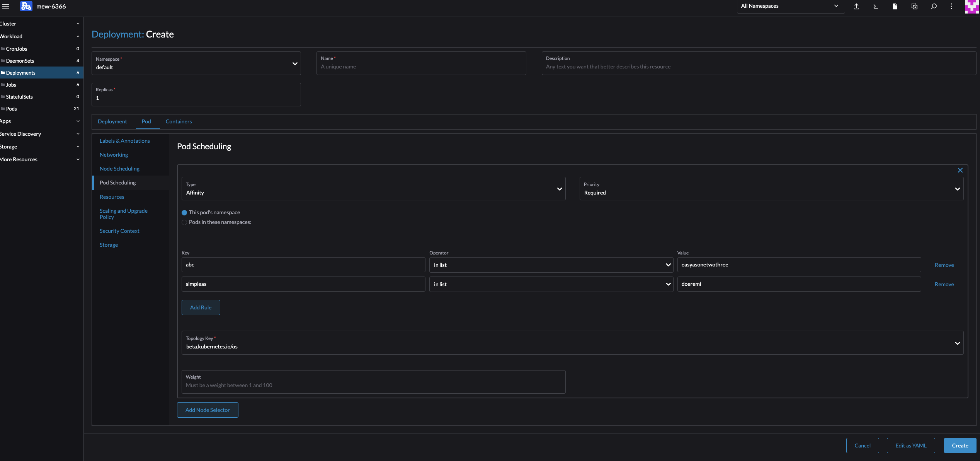Open the All Namespaces dropdown
Image resolution: width=980 pixels, height=461 pixels.
[790, 6]
